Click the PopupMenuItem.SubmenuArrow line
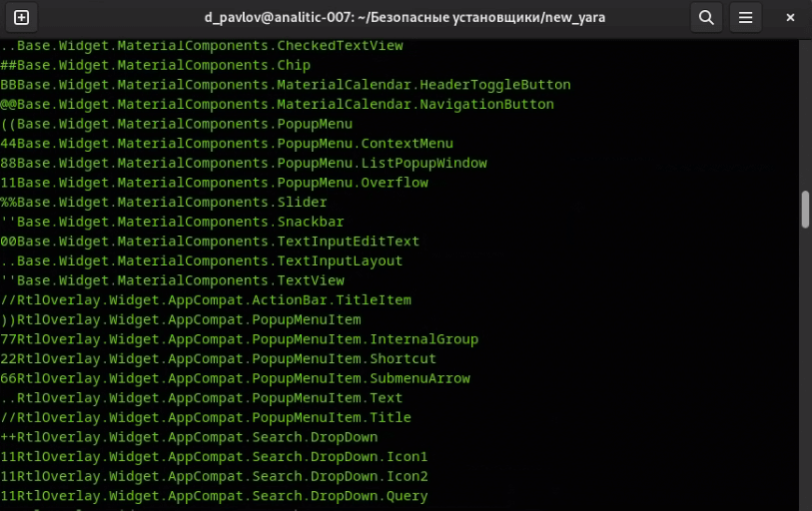This screenshot has width=812, height=511. pos(235,378)
